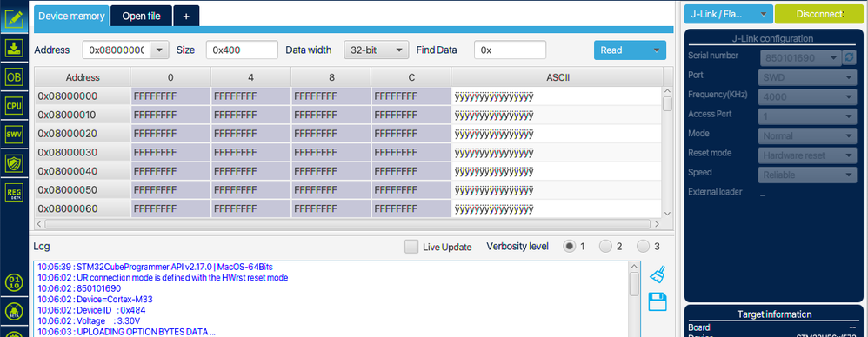Open the Reset mode Hardware reset dropdown
868x337 pixels.
pos(807,155)
